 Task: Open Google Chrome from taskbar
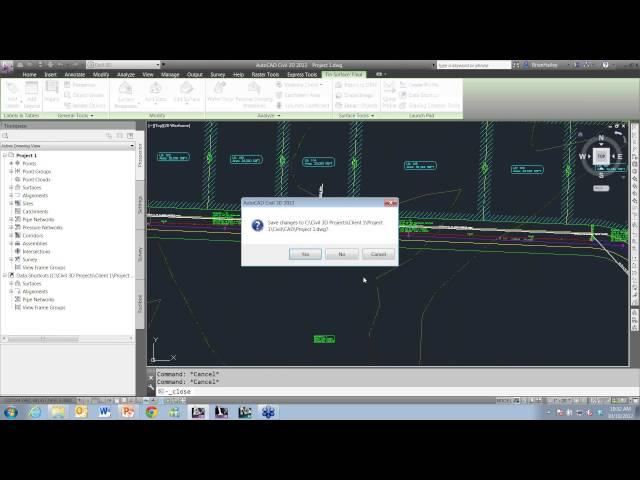click(151, 412)
